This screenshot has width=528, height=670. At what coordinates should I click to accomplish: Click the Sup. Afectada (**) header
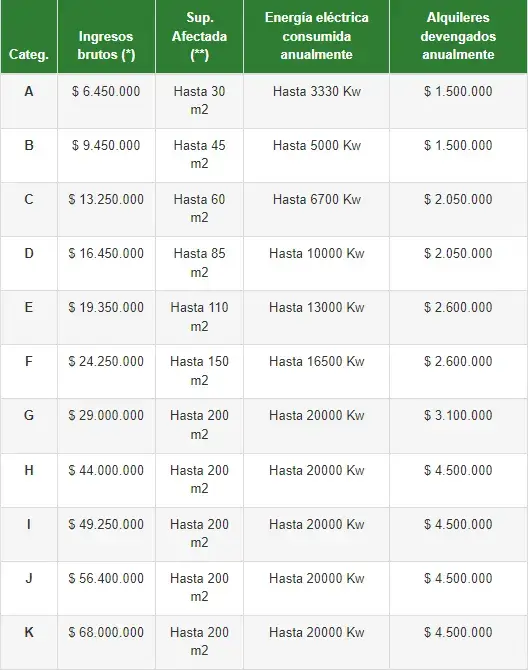pos(199,36)
